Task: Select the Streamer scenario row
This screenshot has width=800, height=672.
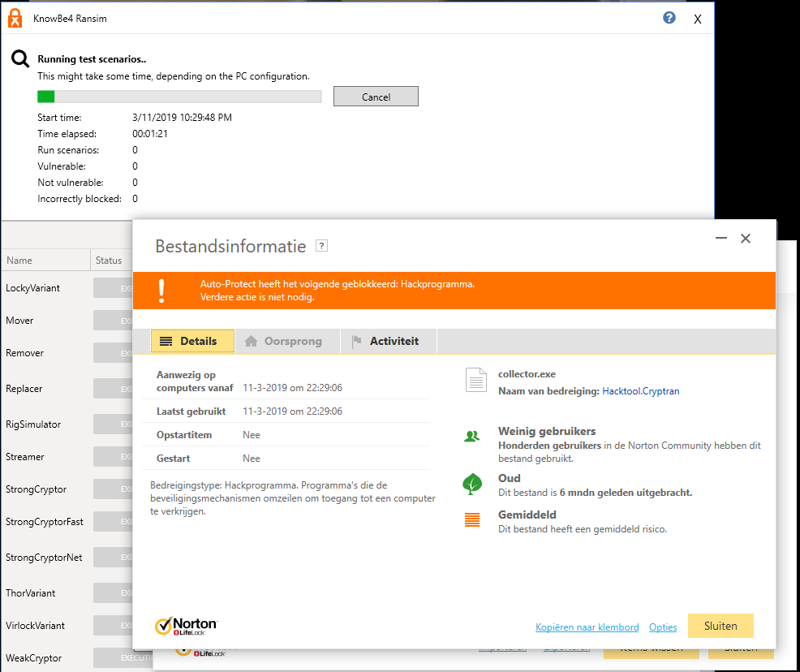Action: [67, 457]
